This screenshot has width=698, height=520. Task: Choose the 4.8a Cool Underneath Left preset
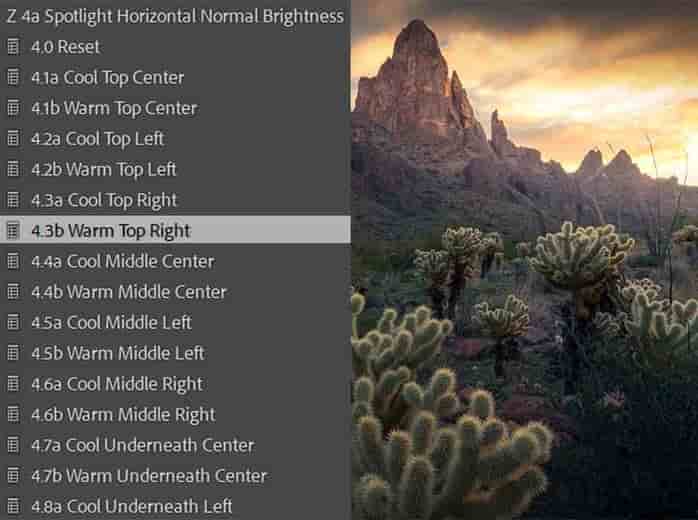pyautogui.click(x=175, y=506)
